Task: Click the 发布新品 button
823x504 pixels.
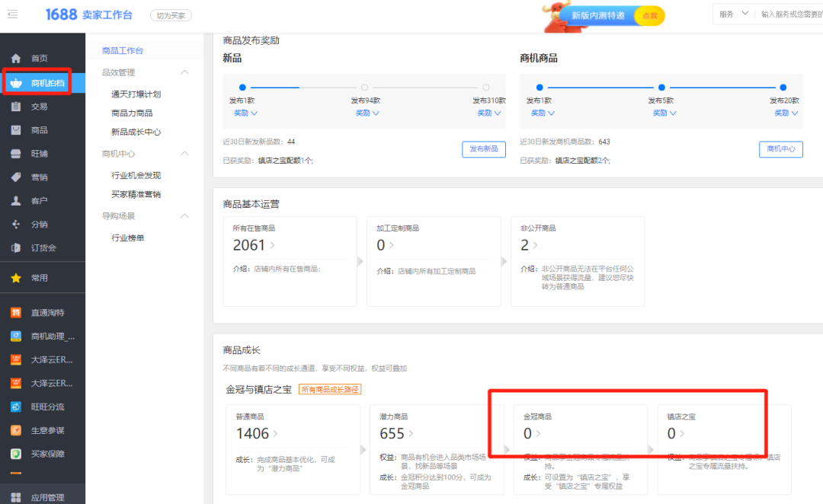Action: [484, 149]
